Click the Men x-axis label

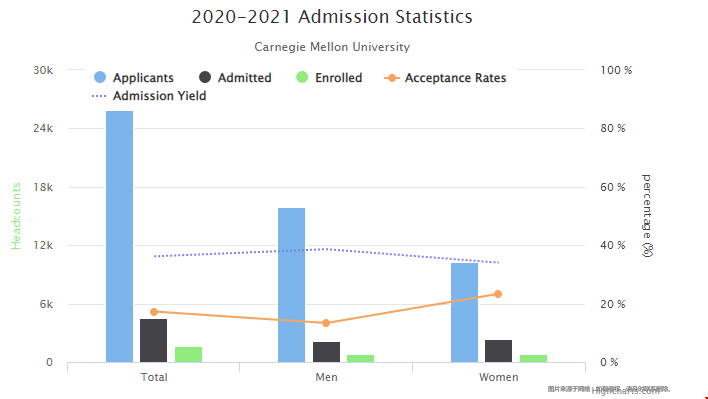click(326, 377)
